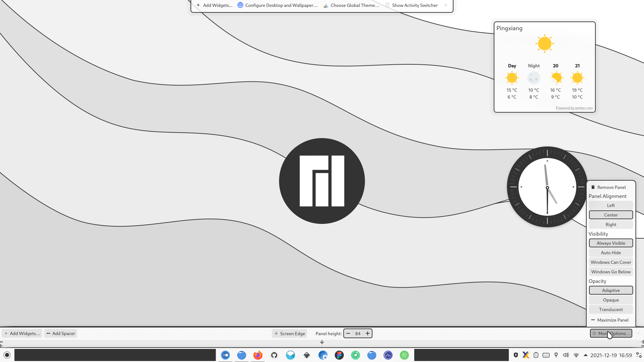Viewport: 644px width, 362px height.
Task: Launch Inkscape from the taskbar
Action: tap(307, 355)
